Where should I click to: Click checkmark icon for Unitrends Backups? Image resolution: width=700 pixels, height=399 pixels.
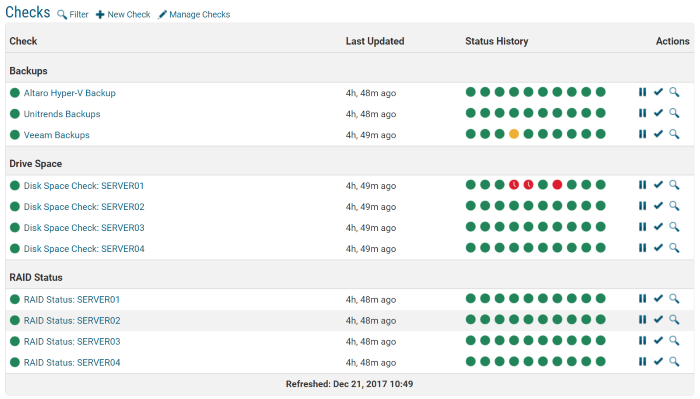[x=658, y=113]
